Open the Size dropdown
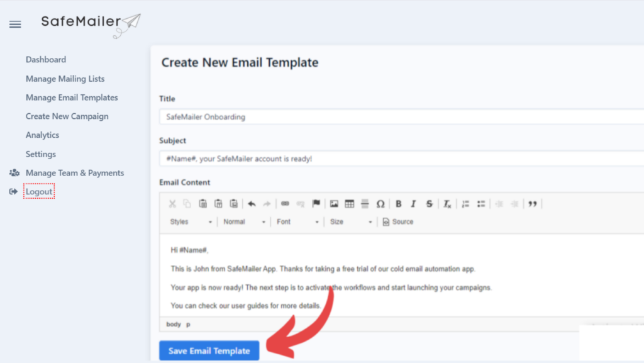644x363 pixels. (351, 221)
